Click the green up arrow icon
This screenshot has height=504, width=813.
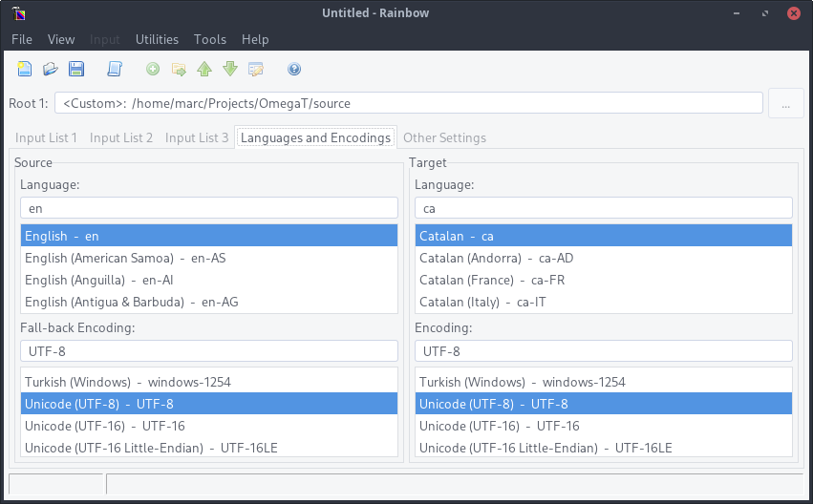pos(204,69)
